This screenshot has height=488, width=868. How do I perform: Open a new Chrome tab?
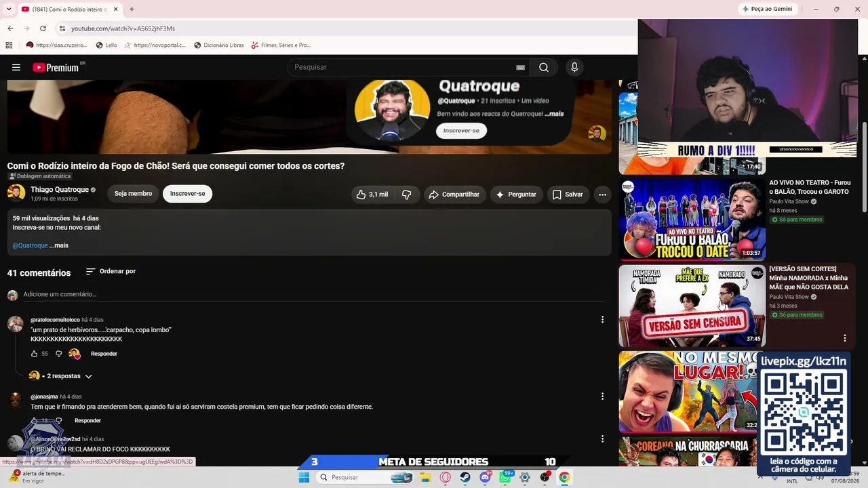pos(132,9)
